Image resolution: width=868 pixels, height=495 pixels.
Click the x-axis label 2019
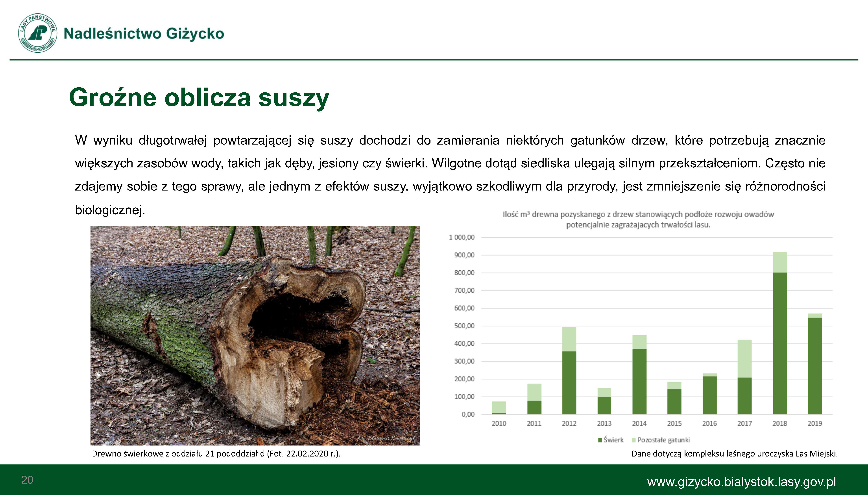[815, 423]
